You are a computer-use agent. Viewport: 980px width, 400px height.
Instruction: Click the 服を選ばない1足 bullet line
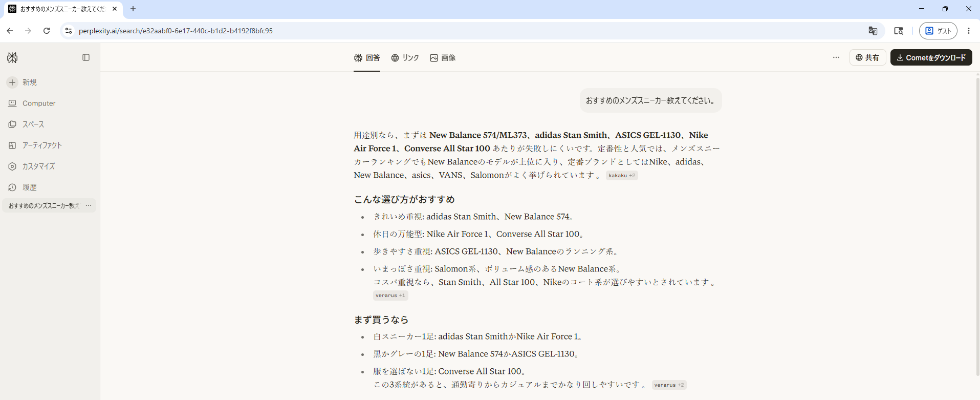point(450,371)
